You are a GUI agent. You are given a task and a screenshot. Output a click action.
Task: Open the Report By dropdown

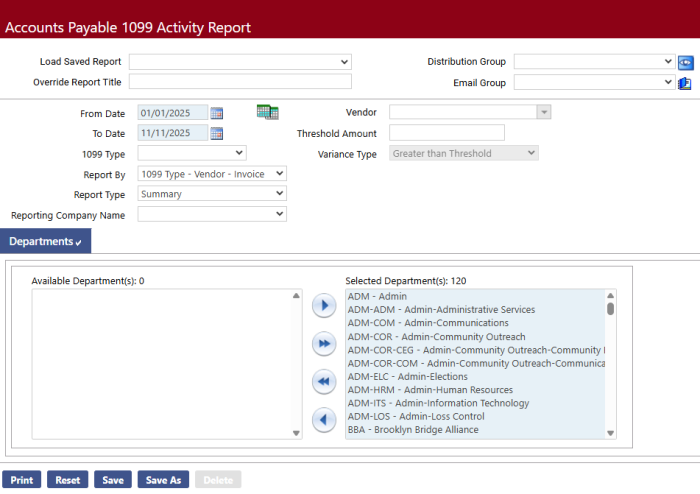click(x=212, y=174)
